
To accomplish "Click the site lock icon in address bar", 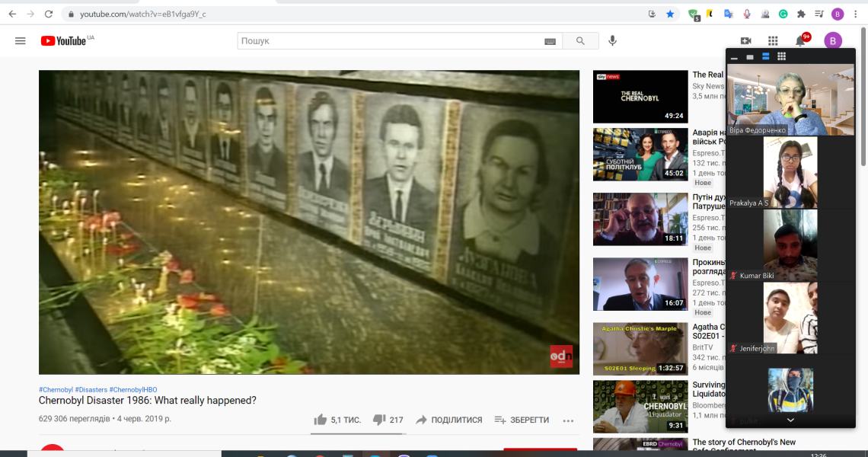I will (71, 14).
